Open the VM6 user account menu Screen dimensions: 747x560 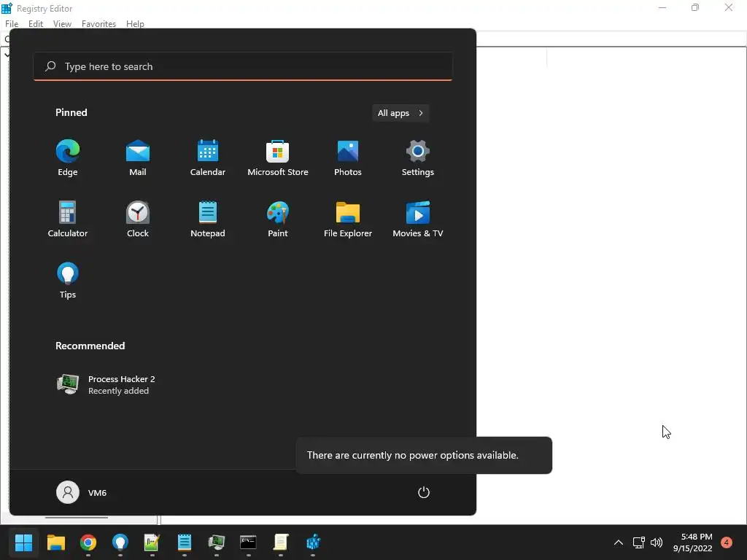[82, 492]
